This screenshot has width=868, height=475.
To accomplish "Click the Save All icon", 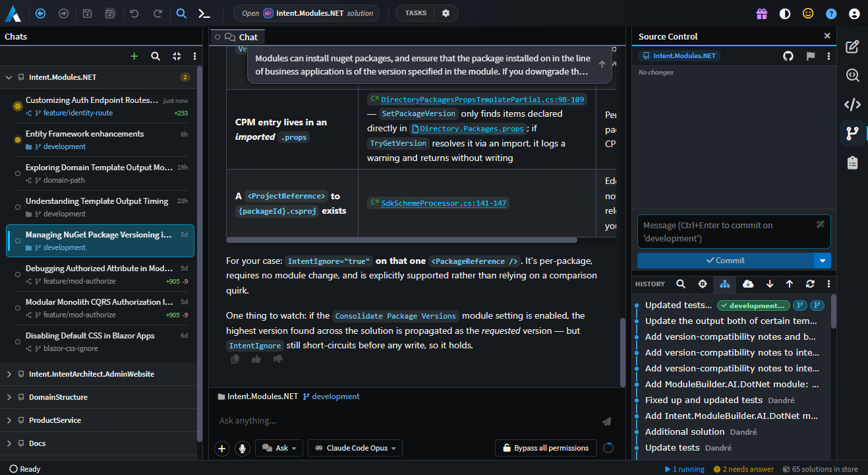I will [x=110, y=13].
